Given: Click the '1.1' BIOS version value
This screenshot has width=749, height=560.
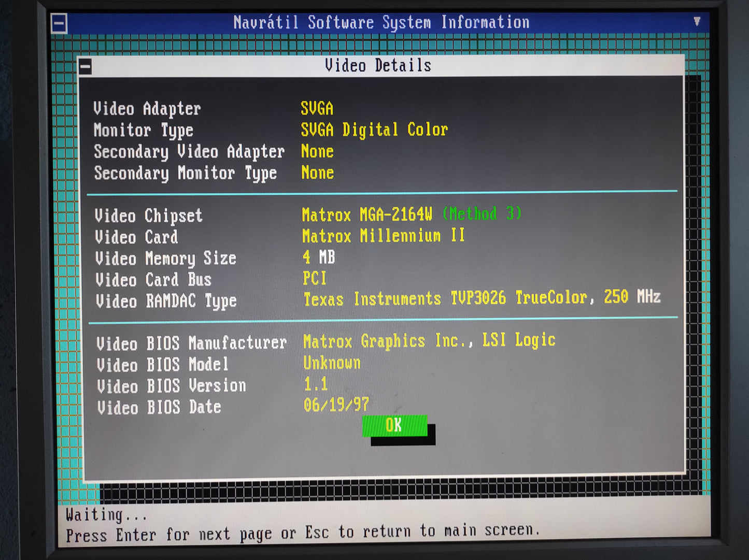Looking at the screenshot, I should tap(316, 384).
